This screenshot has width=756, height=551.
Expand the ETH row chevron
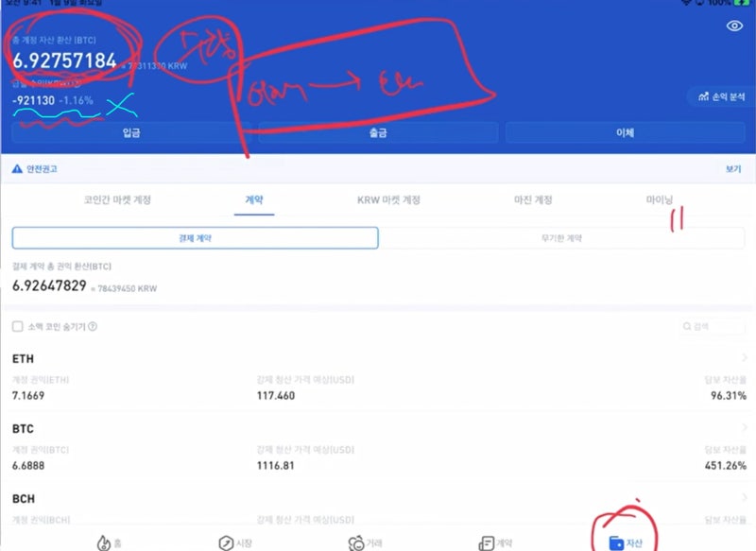click(745, 357)
